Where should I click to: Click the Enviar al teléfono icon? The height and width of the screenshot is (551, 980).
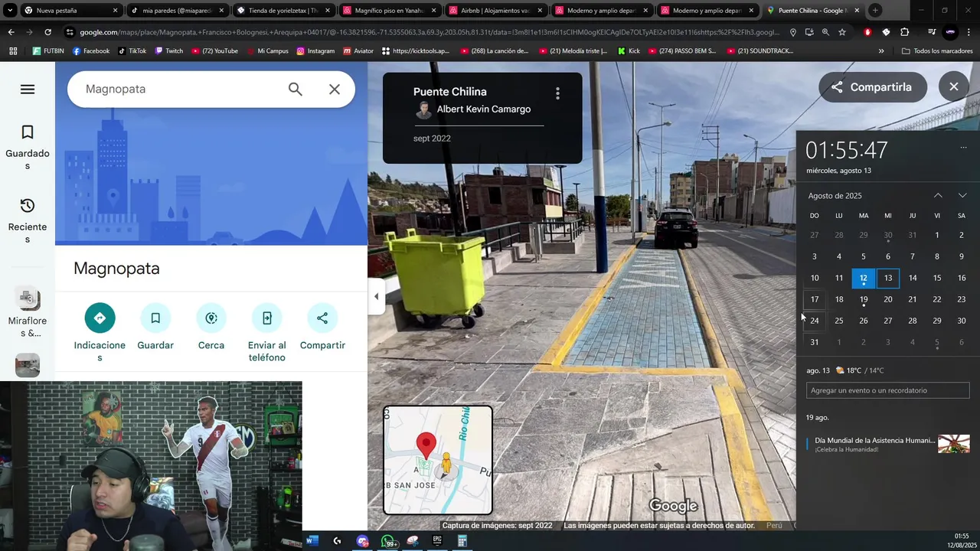266,318
